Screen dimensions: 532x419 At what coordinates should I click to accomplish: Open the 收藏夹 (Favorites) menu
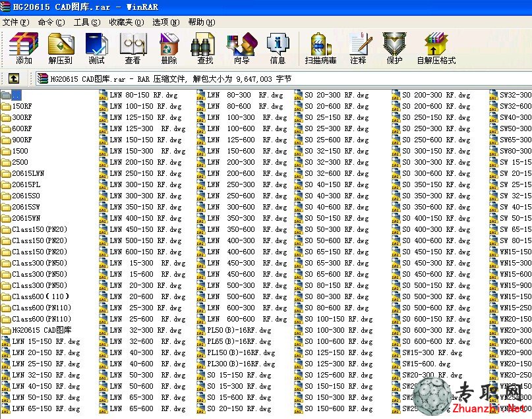[x=127, y=22]
